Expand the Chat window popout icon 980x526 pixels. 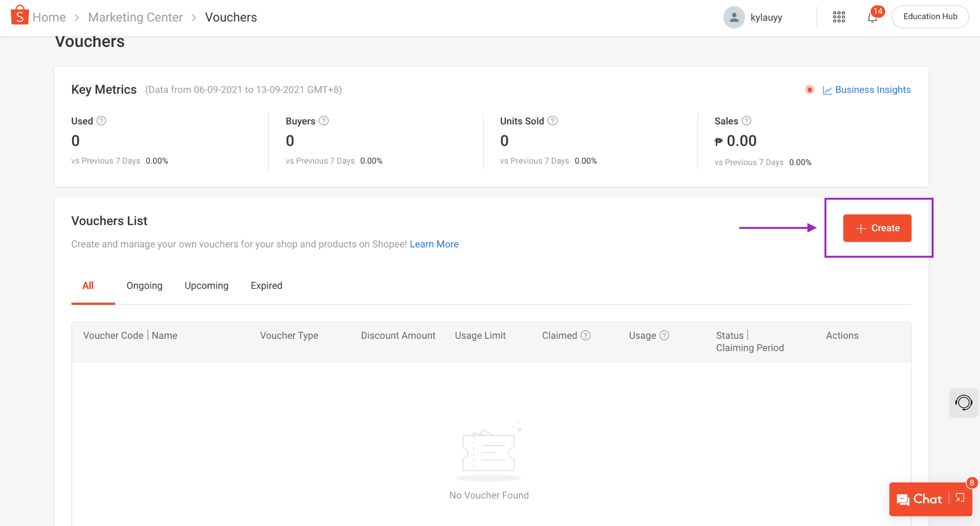pyautogui.click(x=960, y=498)
